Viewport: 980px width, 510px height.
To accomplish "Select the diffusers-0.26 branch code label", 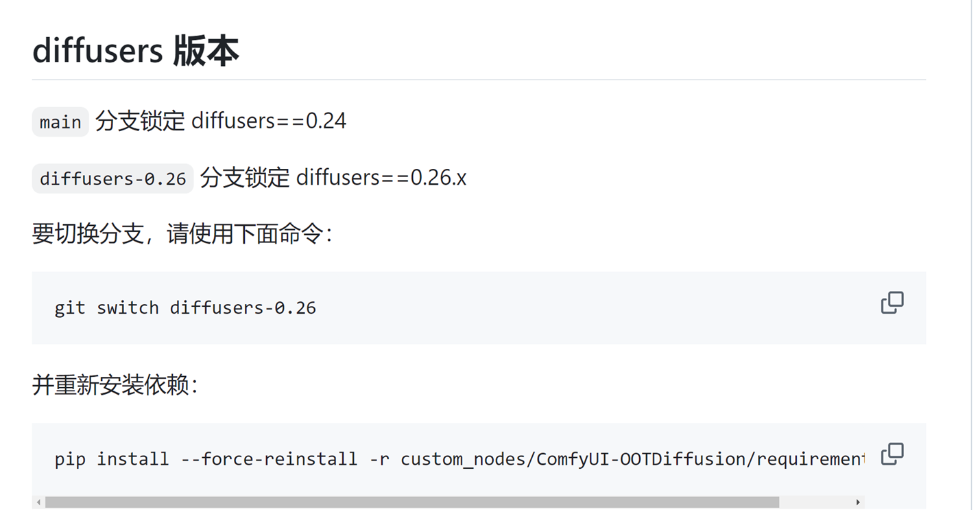I will click(112, 178).
